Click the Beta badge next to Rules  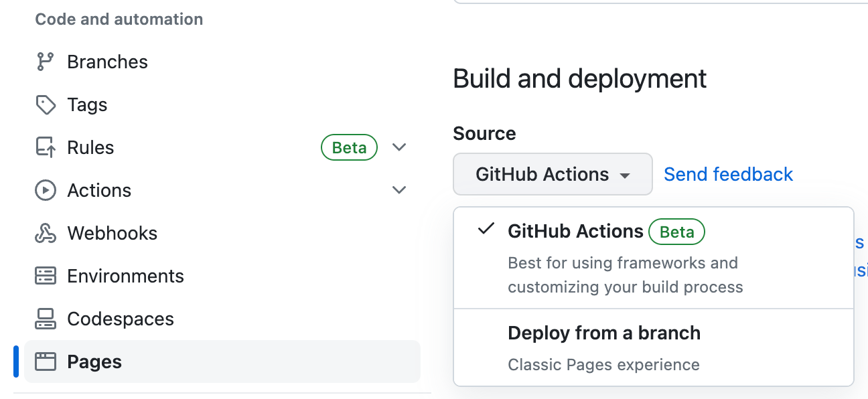pyautogui.click(x=349, y=147)
